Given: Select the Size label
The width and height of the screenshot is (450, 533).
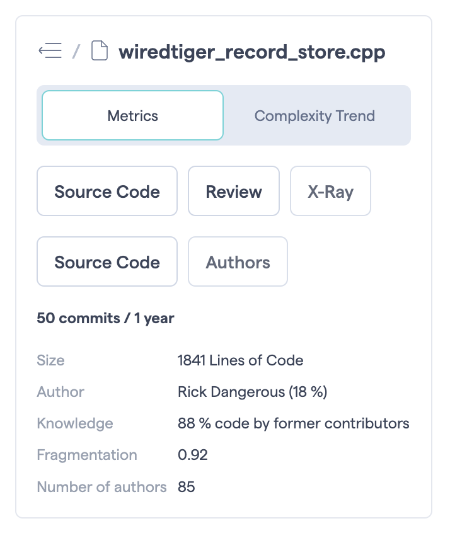Looking at the screenshot, I should (x=51, y=360).
